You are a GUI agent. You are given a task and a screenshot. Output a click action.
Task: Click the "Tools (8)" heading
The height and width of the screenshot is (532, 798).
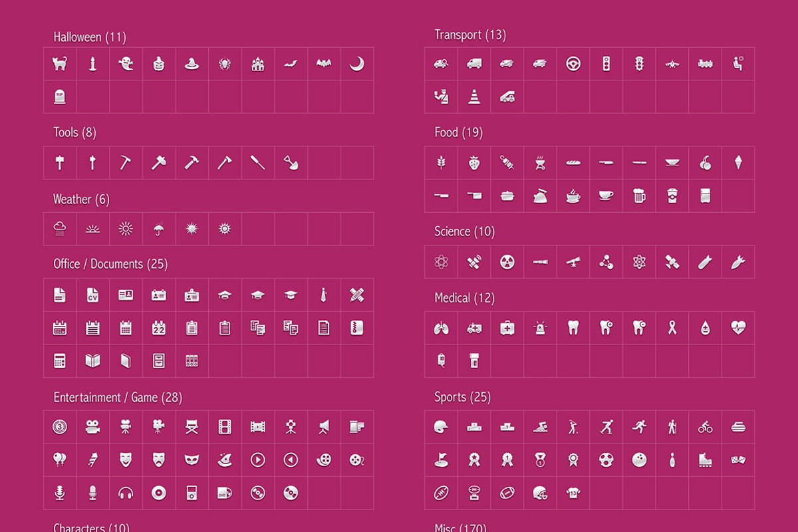coord(74,132)
